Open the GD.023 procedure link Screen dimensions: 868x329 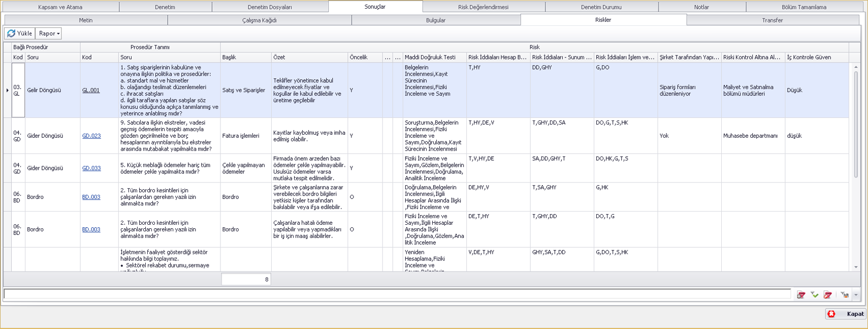tap(91, 136)
